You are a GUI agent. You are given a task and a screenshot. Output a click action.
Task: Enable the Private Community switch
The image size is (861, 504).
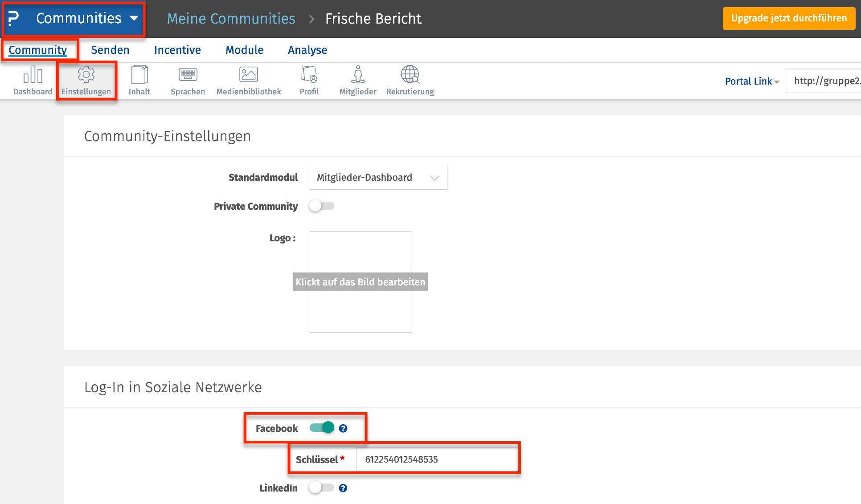tap(322, 206)
